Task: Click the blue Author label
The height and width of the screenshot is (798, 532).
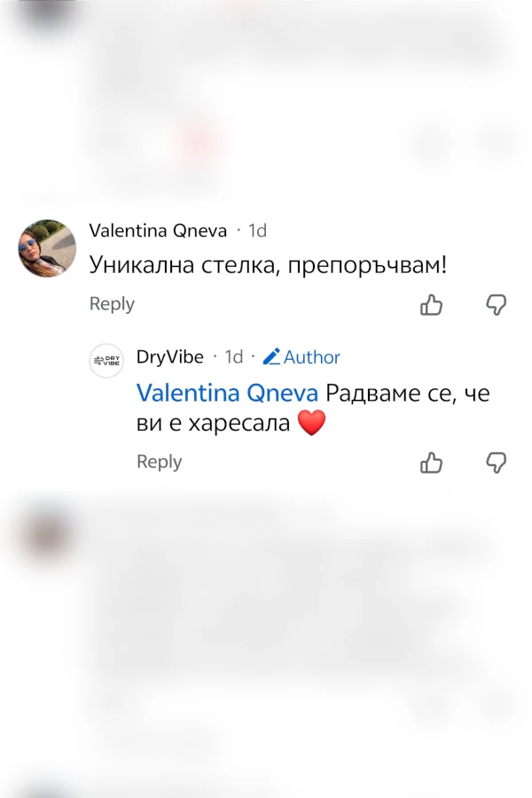Action: click(x=312, y=357)
